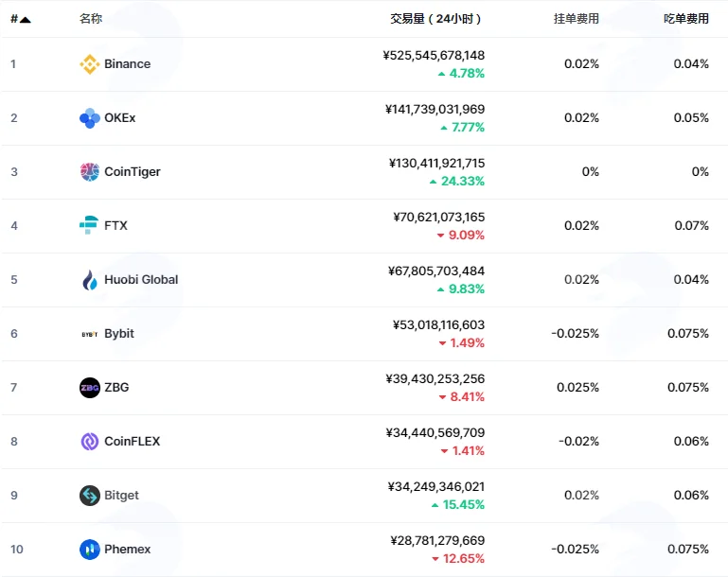
Task: Sort by the 名称 column header
Action: pos(91,19)
